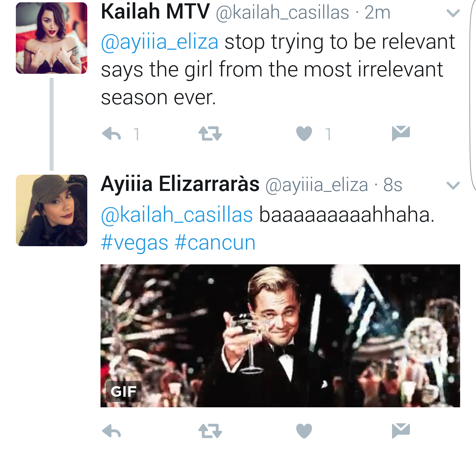Open the @kailah_casillas mention in reply
The height and width of the screenshot is (450, 476).
pos(177,215)
